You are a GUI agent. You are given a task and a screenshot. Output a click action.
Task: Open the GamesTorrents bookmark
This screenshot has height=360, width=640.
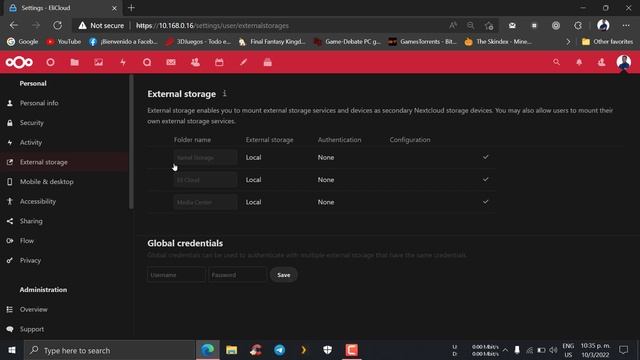[x=422, y=42]
